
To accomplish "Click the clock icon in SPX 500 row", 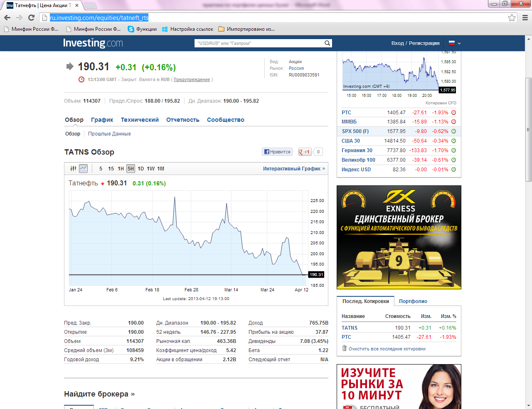I will point(454,131).
